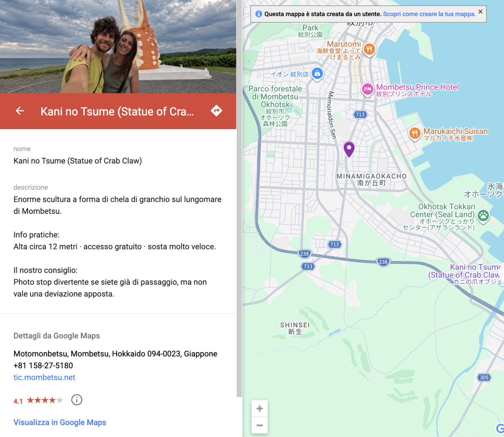The height and width of the screenshot is (437, 504).
Task: Open directions with the diamond arrow icon
Action: pos(216,111)
